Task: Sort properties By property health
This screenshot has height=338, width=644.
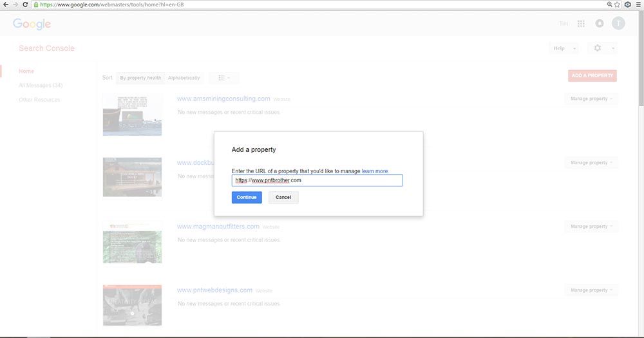Action: (140, 78)
